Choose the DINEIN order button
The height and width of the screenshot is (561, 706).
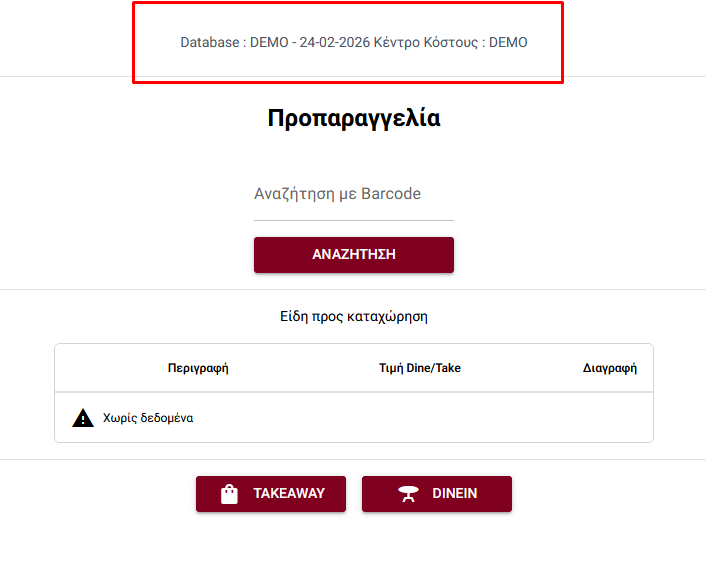(x=436, y=494)
